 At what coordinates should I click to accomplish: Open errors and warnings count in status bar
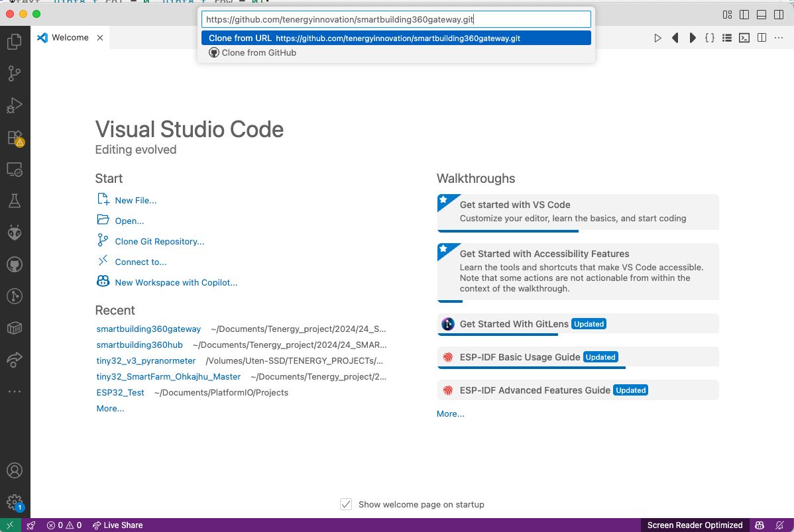tap(64, 525)
